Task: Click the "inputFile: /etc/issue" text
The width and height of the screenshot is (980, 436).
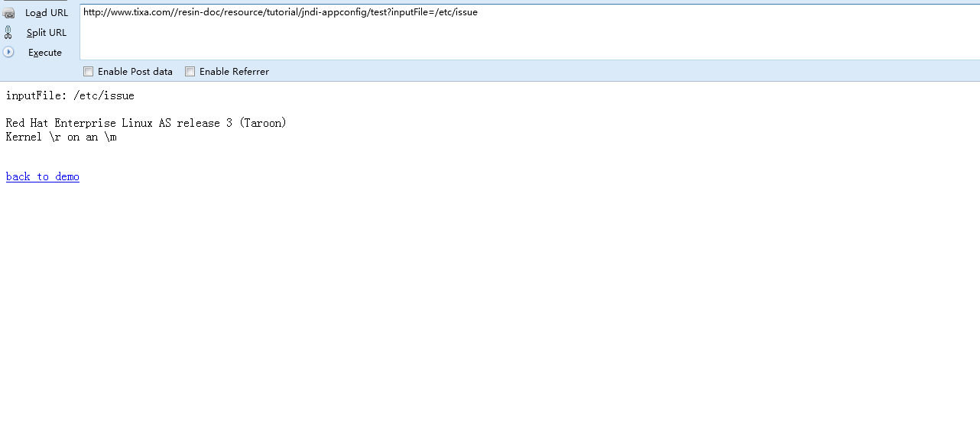Action: [x=70, y=95]
